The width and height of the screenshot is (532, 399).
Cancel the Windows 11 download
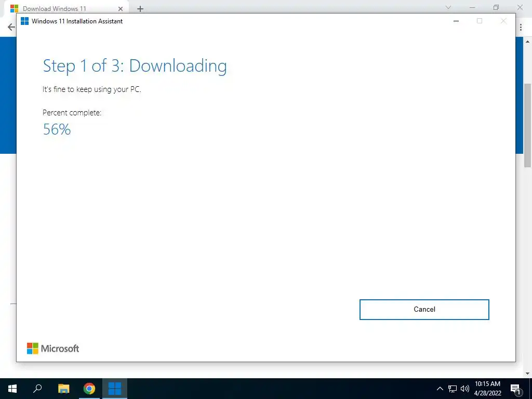pyautogui.click(x=424, y=310)
